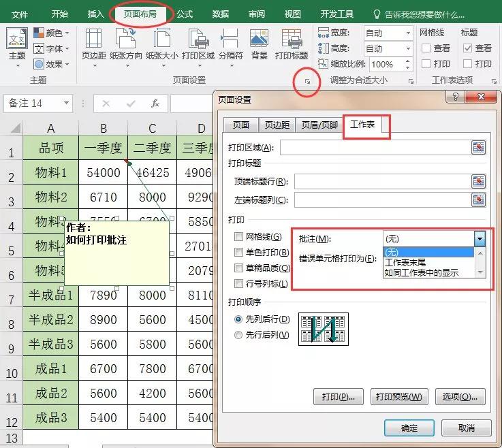Click range selector icon for 顶端标题行
502x448 pixels.
point(479,181)
